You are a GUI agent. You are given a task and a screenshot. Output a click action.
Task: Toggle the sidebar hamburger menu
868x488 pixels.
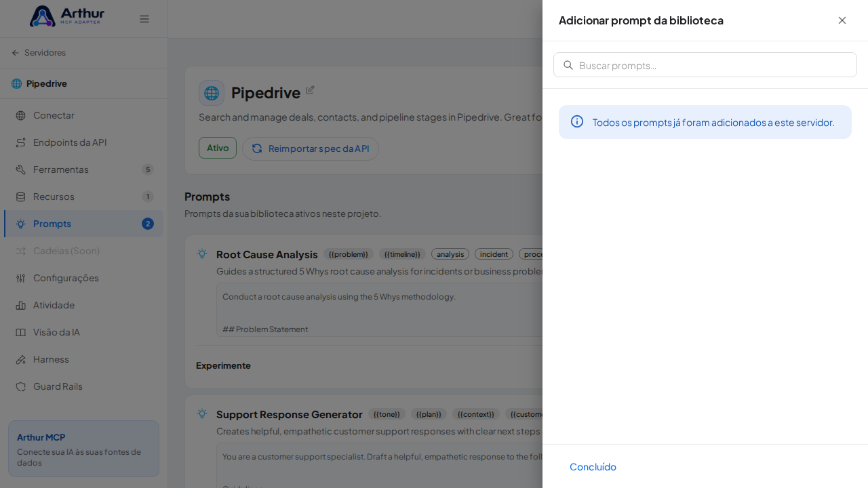(x=144, y=19)
